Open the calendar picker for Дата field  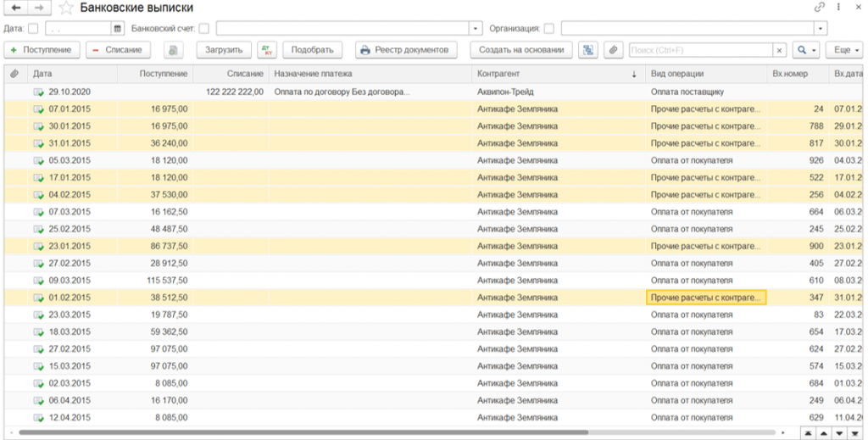118,28
